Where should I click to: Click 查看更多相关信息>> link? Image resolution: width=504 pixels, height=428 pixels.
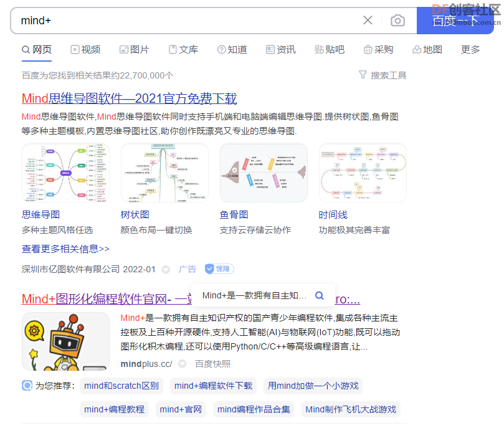click(x=65, y=249)
